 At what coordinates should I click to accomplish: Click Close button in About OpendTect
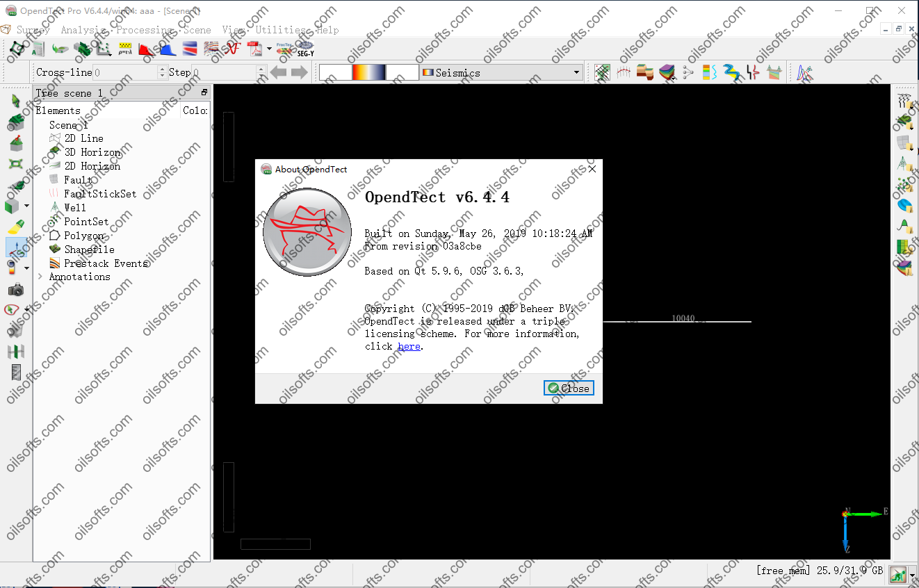569,388
